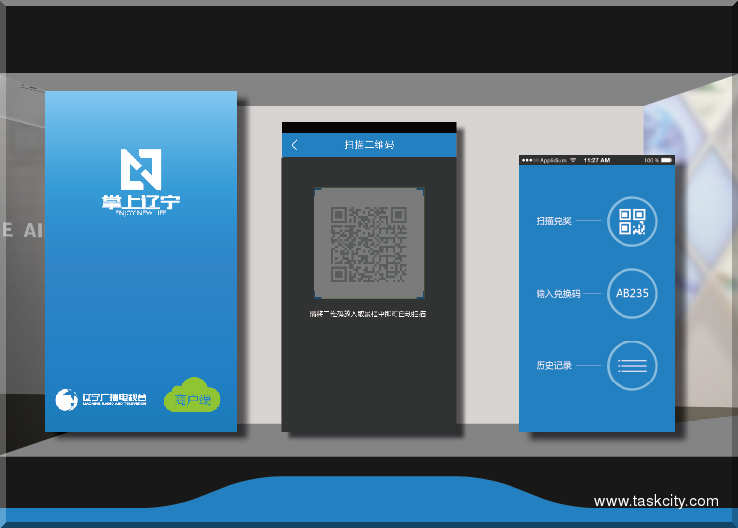The image size is (738, 528).
Task: Tap the battery icon in phone status bar
Action: pyautogui.click(x=666, y=160)
